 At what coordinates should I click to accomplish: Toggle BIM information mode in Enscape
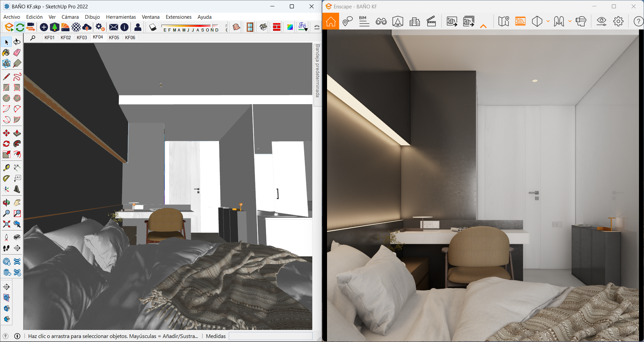(364, 21)
